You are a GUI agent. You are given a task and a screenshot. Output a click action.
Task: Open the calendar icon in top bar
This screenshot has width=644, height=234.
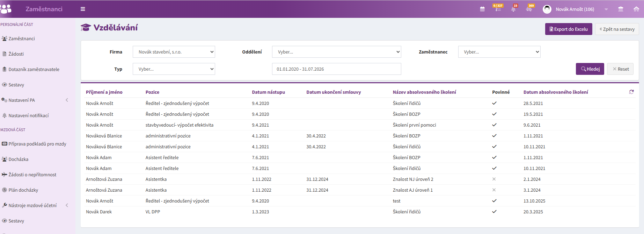tap(482, 9)
